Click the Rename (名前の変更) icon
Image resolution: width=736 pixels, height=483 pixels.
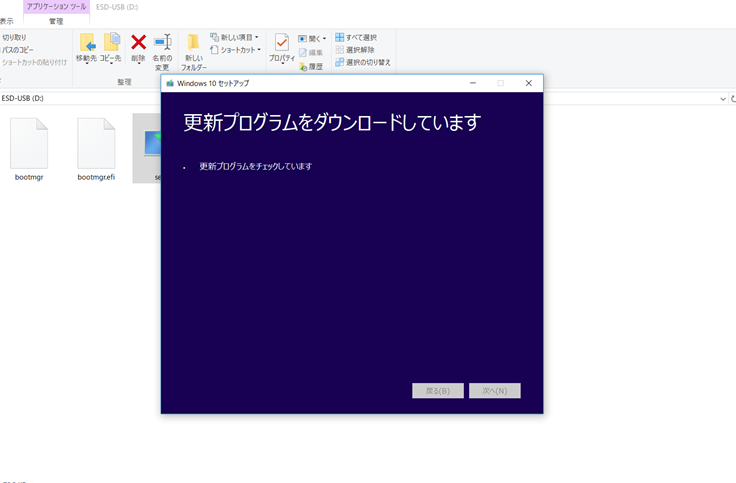pos(162,52)
